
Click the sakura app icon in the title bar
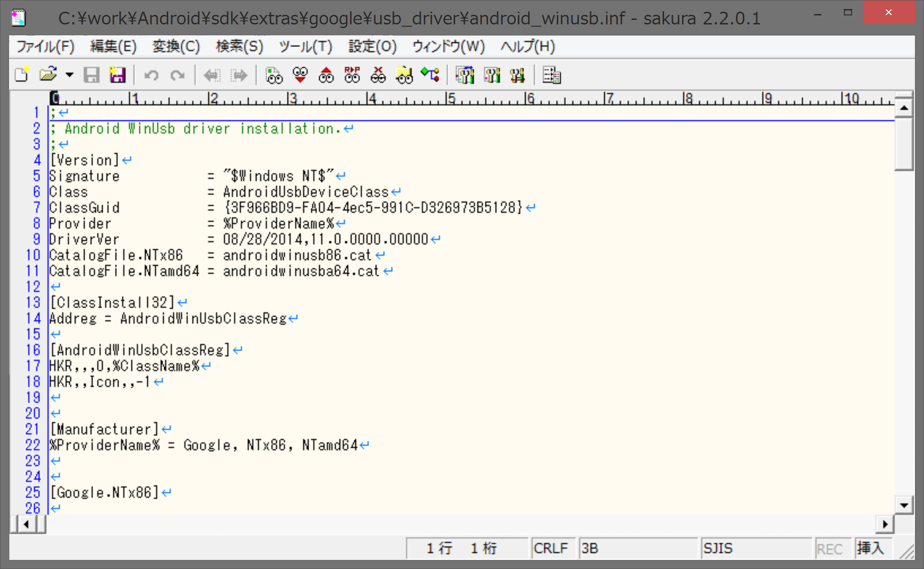pyautogui.click(x=19, y=18)
